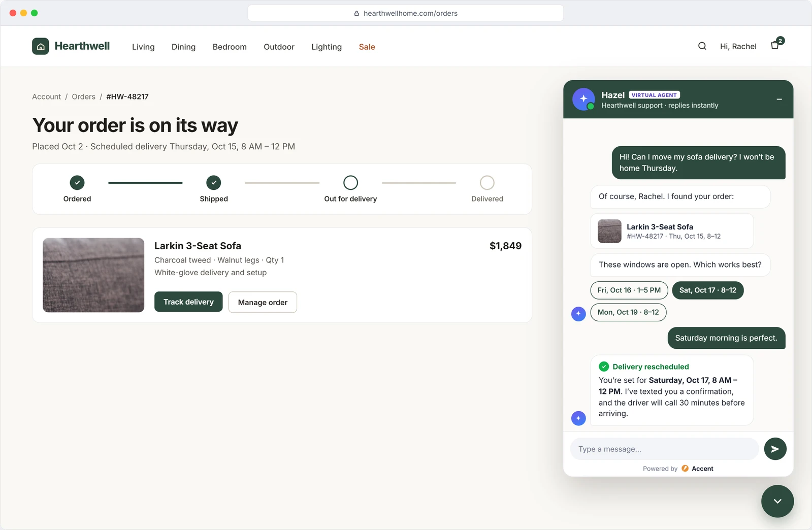This screenshot has width=812, height=530.
Task: Choose the Mon, Oct 19 · 8–12 slot
Action: tap(628, 312)
